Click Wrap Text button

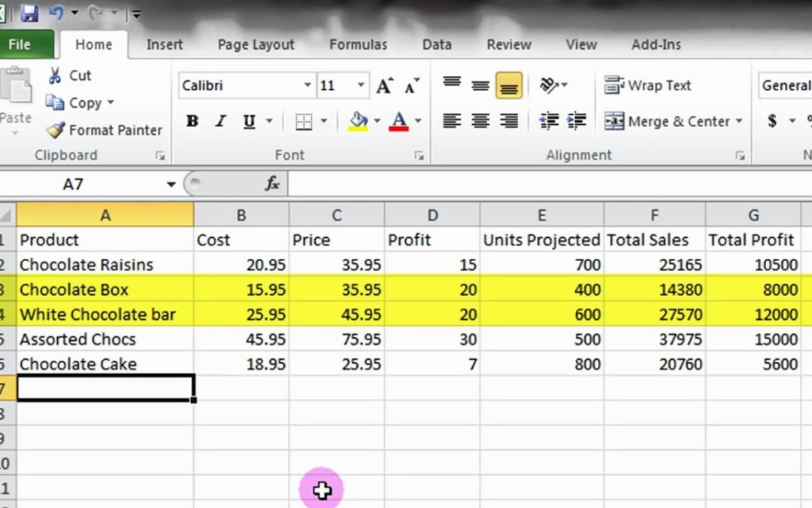[x=647, y=85]
